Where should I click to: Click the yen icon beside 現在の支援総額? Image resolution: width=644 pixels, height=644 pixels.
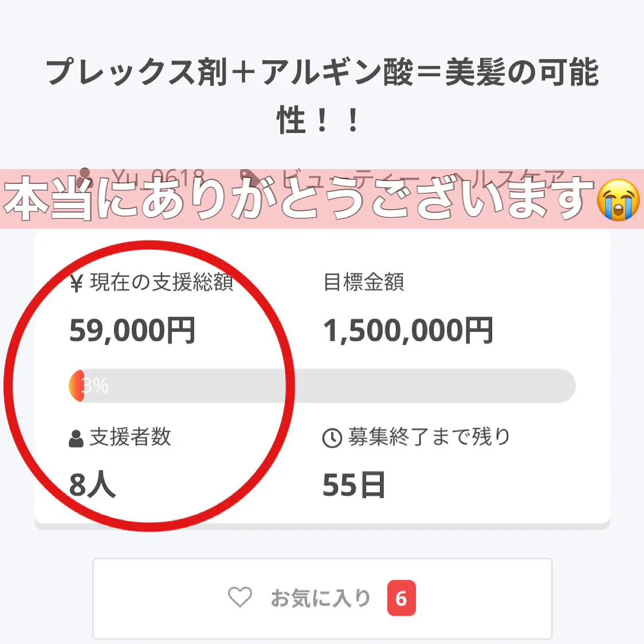click(76, 283)
